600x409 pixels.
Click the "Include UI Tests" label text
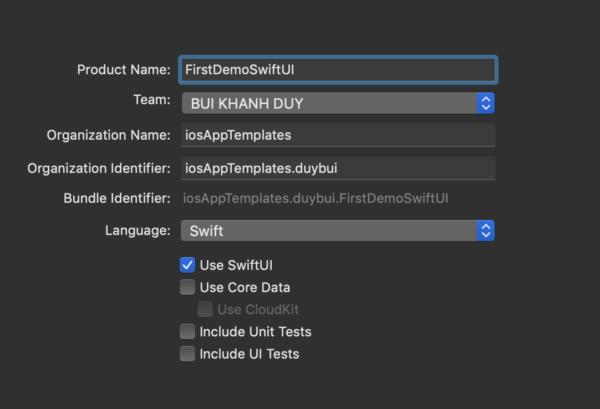point(249,353)
